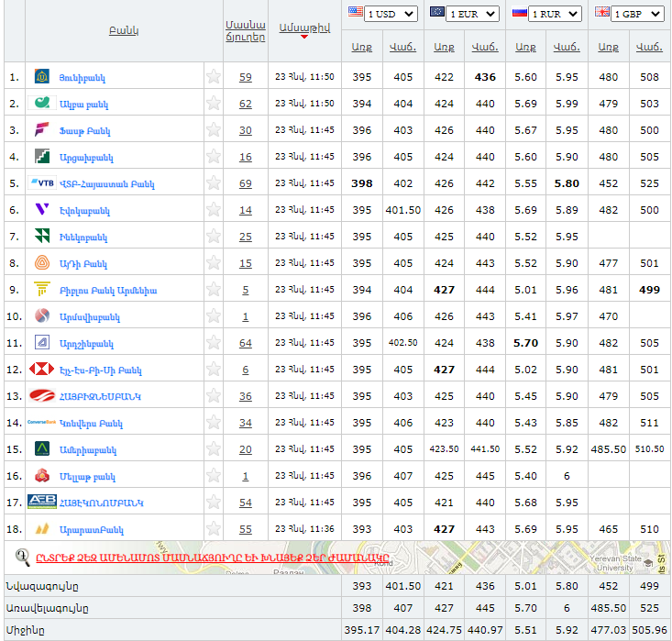Click the maximum value 485.50 in summary row
The image size is (672, 641).
[608, 608]
